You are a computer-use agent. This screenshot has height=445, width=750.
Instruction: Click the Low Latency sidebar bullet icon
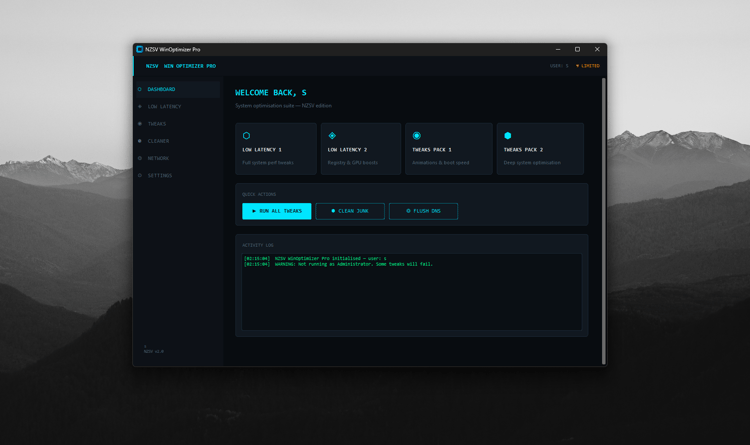[140, 107]
